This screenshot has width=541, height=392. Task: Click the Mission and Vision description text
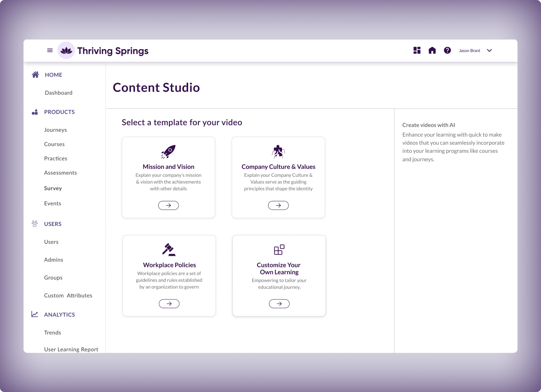tap(168, 182)
